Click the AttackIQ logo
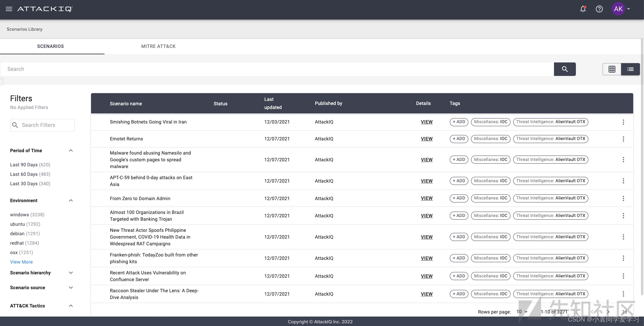This screenshot has width=644, height=326. tap(45, 9)
